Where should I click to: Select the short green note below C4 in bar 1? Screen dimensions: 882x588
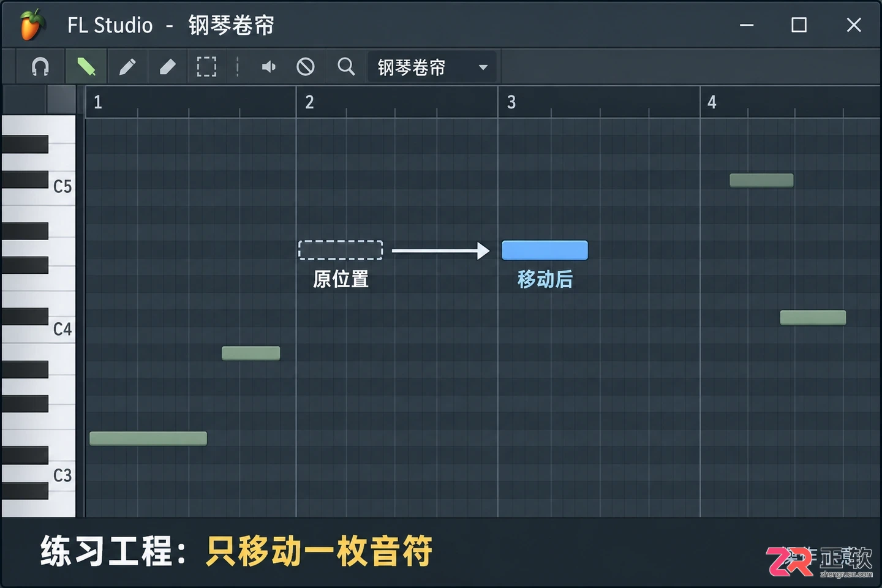click(251, 353)
